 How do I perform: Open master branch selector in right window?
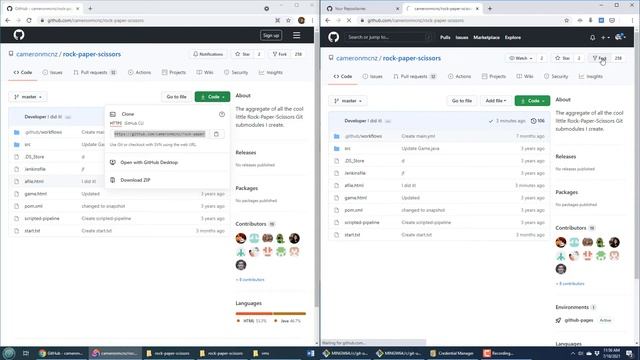348,101
